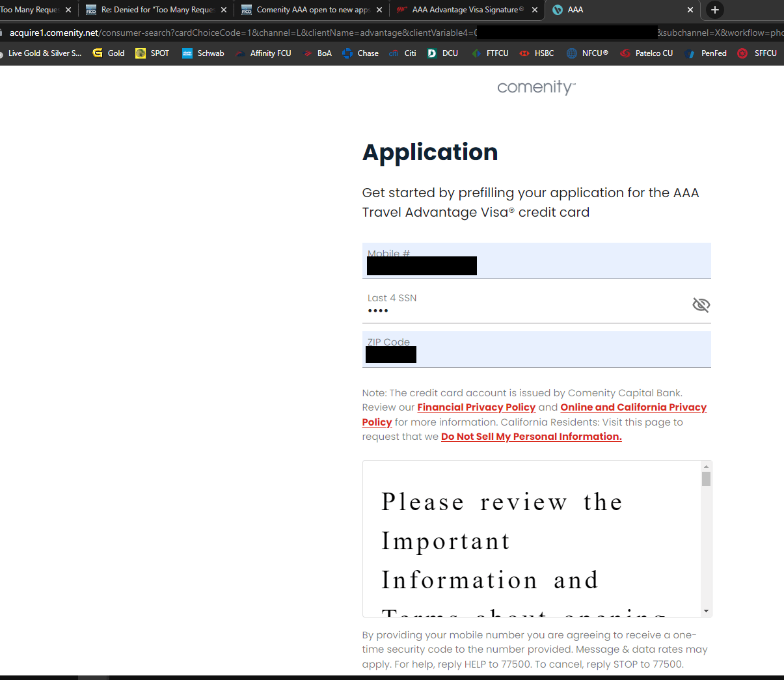Open the FTFCU bookmark
The height and width of the screenshot is (680, 784).
point(490,53)
